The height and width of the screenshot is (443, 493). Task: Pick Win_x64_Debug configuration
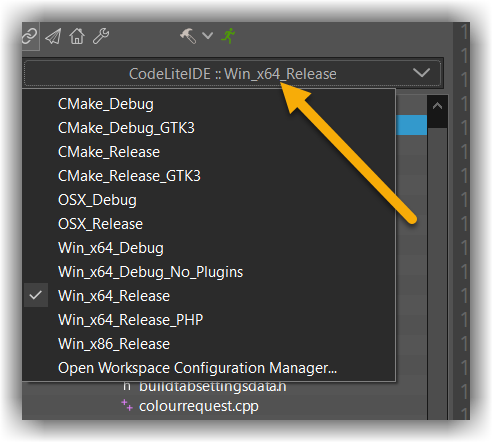(x=209, y=248)
